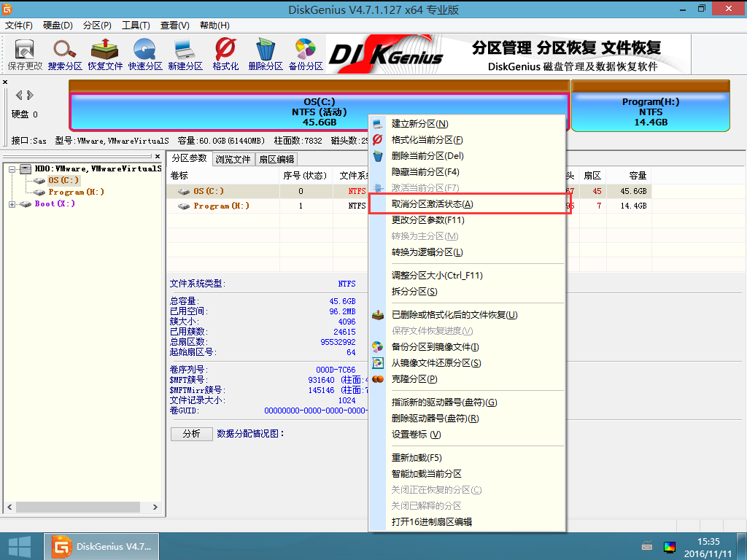The image size is (747, 560).
Task: Click the 备份分区到镜像文件 icon
Action: [378, 346]
